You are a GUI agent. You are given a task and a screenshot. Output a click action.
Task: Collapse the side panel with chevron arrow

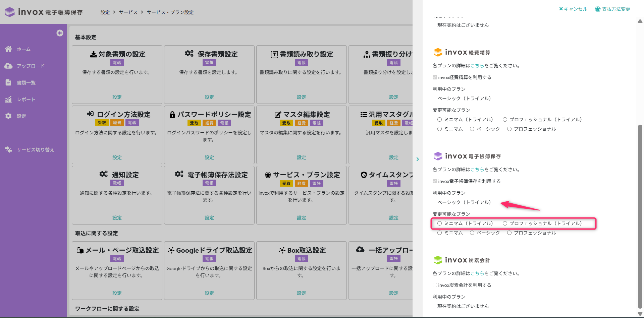[x=418, y=159]
